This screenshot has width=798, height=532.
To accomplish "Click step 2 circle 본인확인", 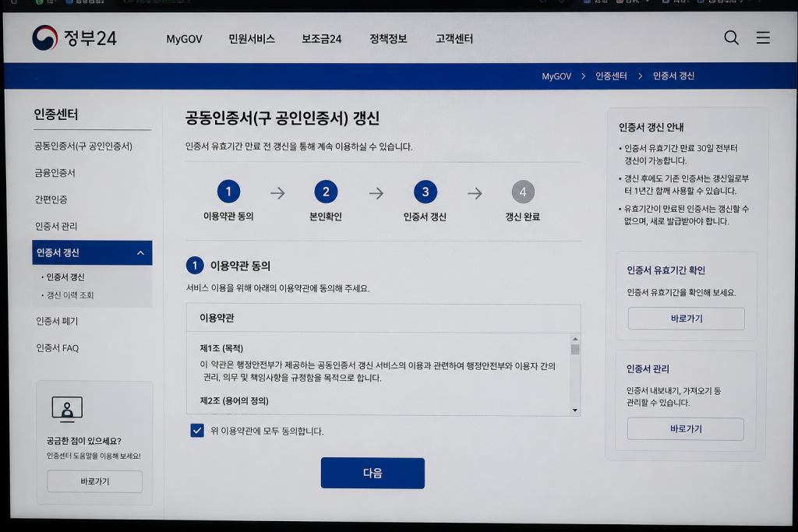I will pyautogui.click(x=326, y=192).
